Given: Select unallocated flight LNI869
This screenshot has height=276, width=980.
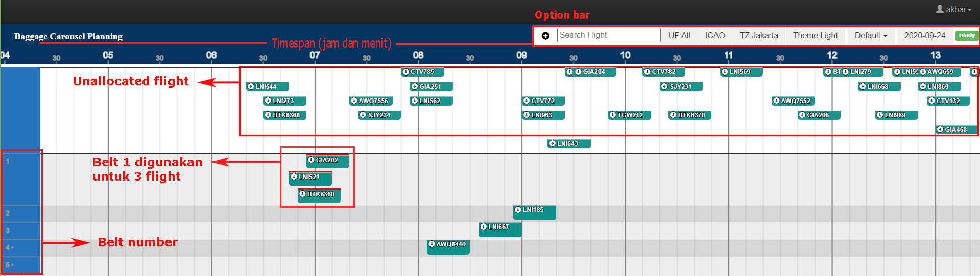Looking at the screenshot, I should coord(940,87).
